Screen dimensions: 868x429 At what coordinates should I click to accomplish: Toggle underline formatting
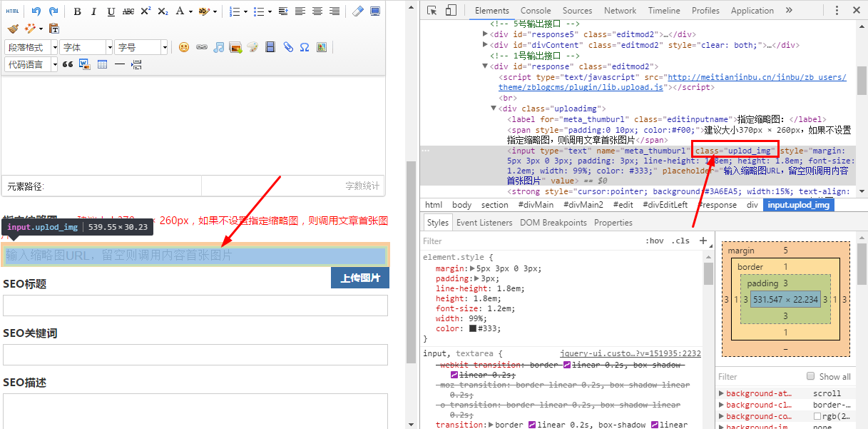click(111, 11)
